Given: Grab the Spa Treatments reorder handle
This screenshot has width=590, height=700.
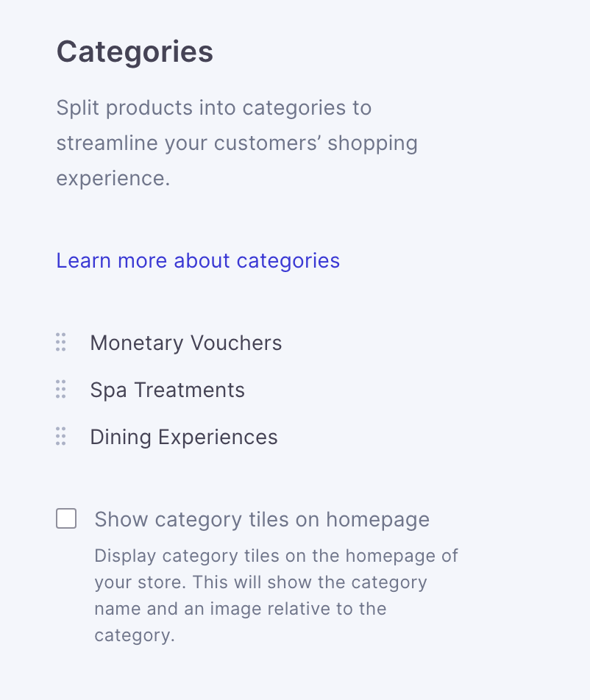Looking at the screenshot, I should [61, 390].
